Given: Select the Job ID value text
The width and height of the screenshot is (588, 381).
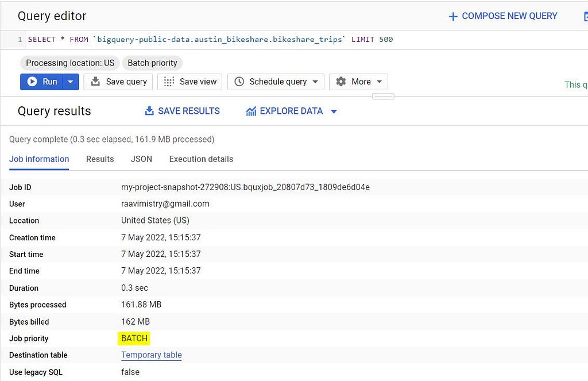Looking at the screenshot, I should (245, 187).
